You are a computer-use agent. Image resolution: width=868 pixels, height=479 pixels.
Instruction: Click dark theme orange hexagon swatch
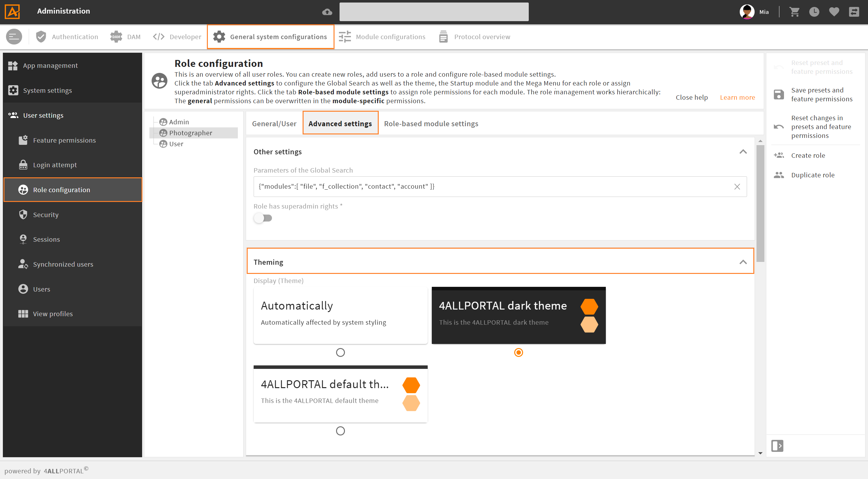(x=589, y=307)
